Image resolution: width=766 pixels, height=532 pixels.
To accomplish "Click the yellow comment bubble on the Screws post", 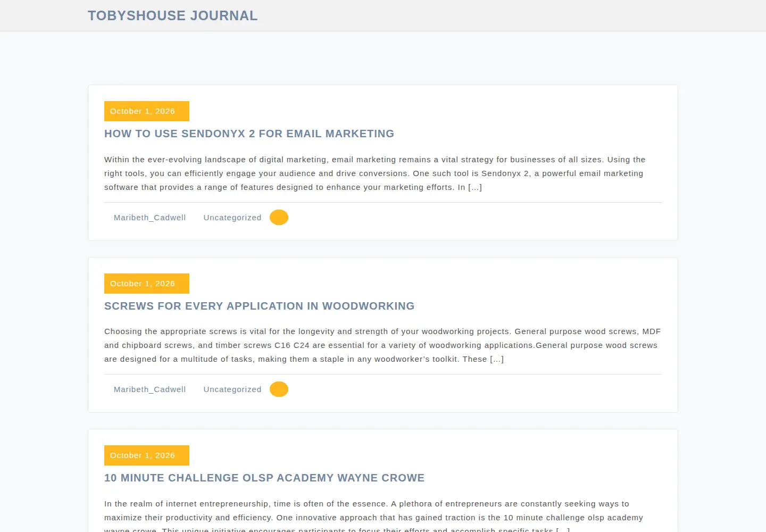I will pos(279,389).
